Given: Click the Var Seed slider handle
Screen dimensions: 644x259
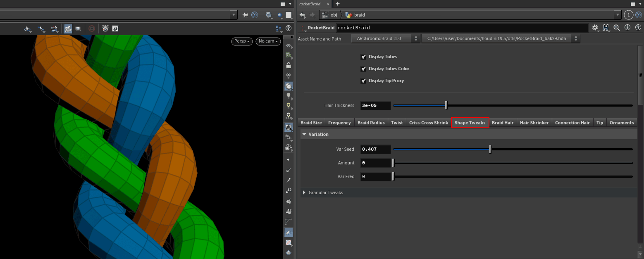Looking at the screenshot, I should 490,149.
